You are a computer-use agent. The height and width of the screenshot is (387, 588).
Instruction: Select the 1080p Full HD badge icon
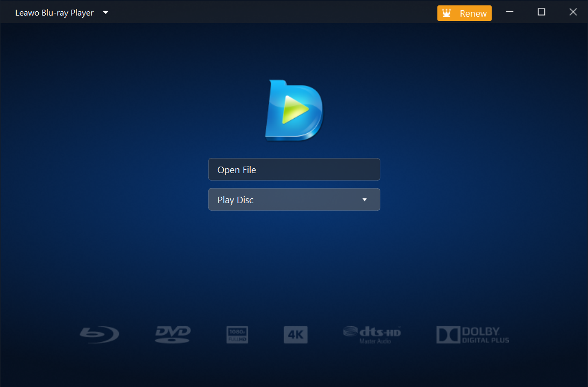(237, 334)
